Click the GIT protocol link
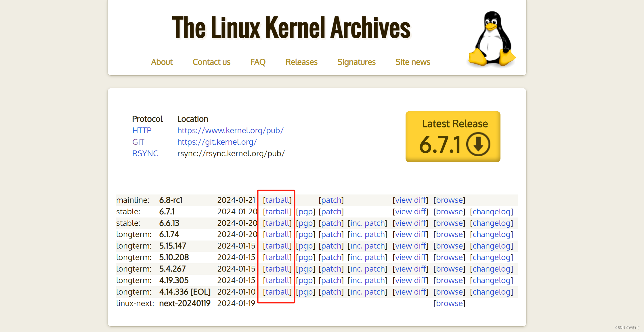The image size is (644, 332). point(138,142)
